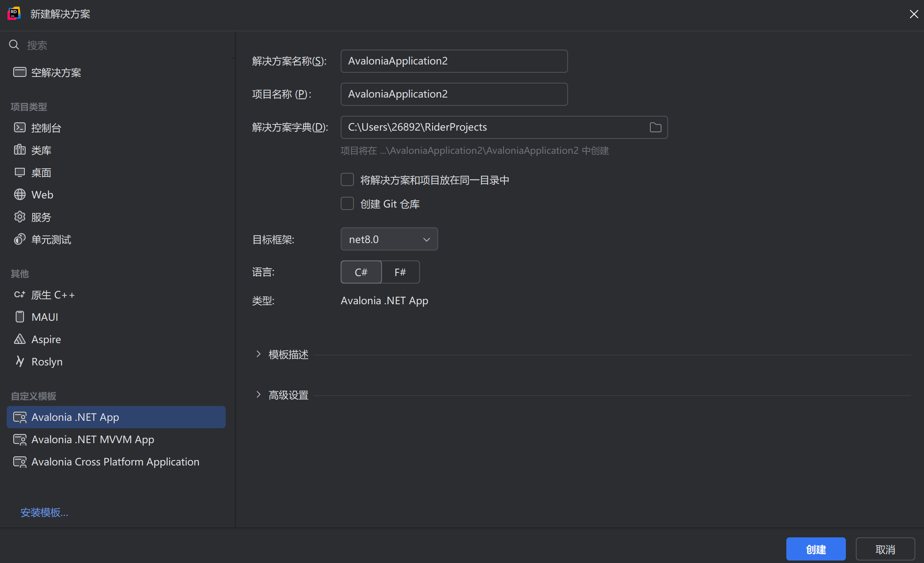Viewport: 924px width, 563px height.
Task: Click the solution directory path field
Action: (x=504, y=127)
